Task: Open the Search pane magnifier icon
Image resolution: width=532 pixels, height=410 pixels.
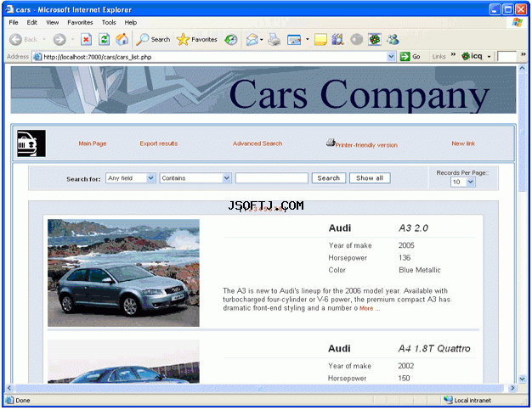Action: [142, 40]
